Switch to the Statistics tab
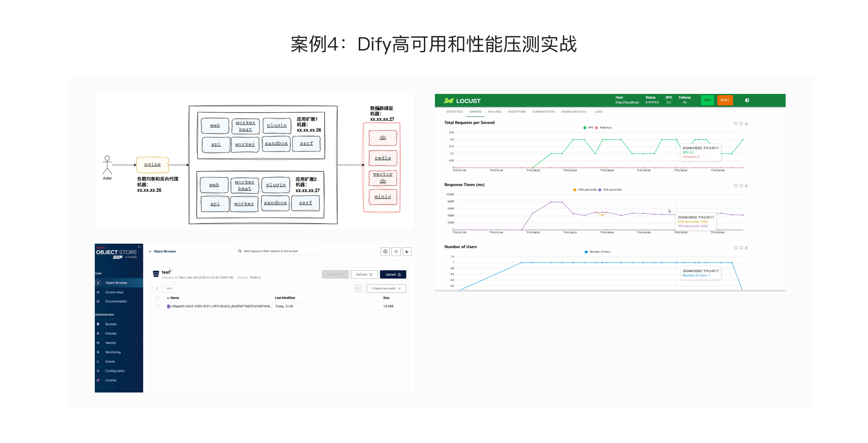The width and height of the screenshot is (868, 443). coord(455,112)
